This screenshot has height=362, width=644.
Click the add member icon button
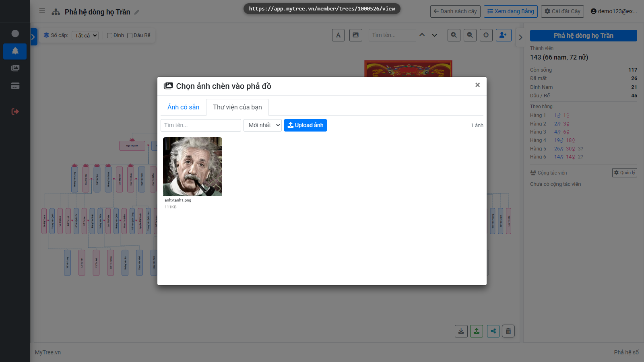504,35
